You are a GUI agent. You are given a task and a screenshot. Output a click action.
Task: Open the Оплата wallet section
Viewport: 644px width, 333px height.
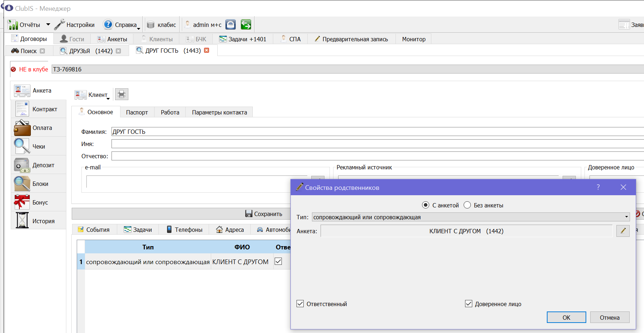[x=39, y=128]
